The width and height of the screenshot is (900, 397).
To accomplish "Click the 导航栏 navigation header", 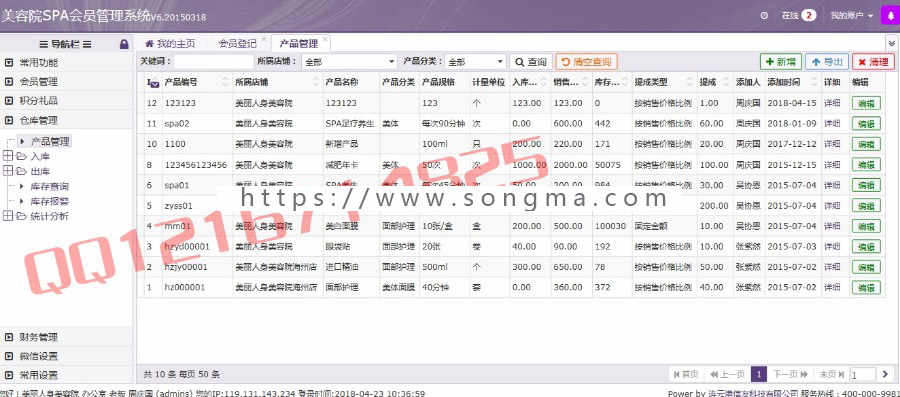I will click(x=65, y=44).
